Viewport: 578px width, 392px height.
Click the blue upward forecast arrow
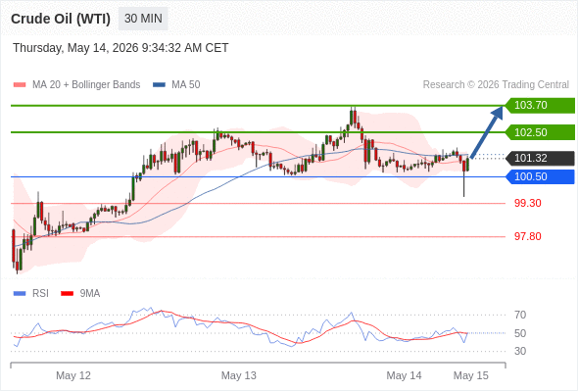pos(487,132)
